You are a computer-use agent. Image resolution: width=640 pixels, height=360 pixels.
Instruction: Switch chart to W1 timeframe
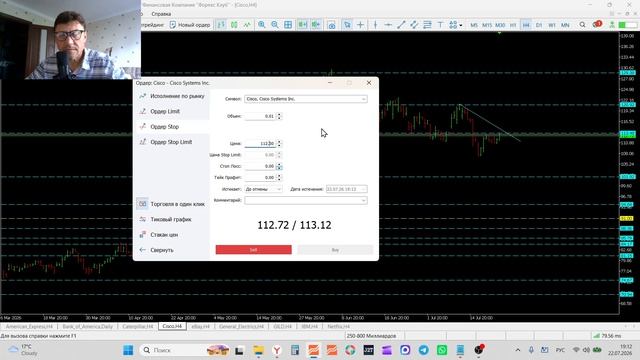click(x=552, y=25)
